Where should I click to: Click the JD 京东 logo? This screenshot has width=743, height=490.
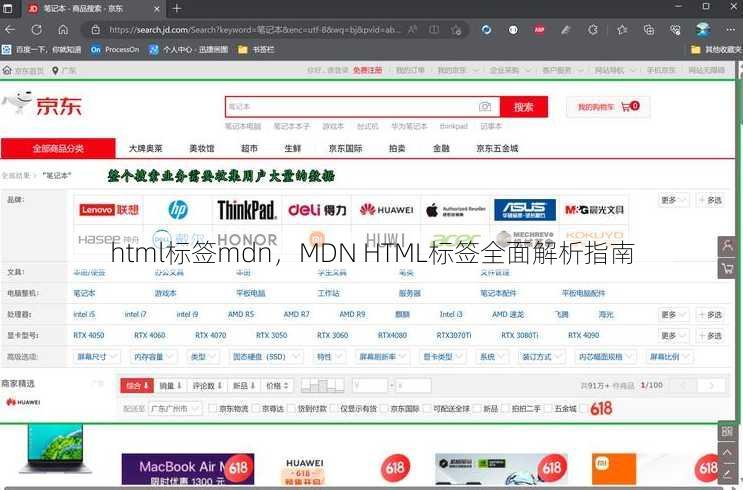pos(43,104)
